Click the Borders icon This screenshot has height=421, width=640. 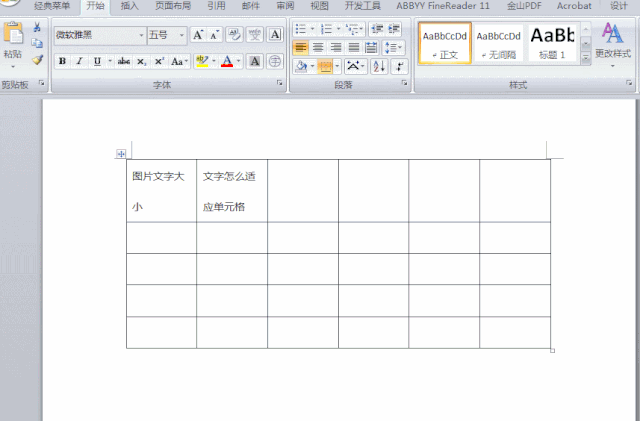point(325,66)
